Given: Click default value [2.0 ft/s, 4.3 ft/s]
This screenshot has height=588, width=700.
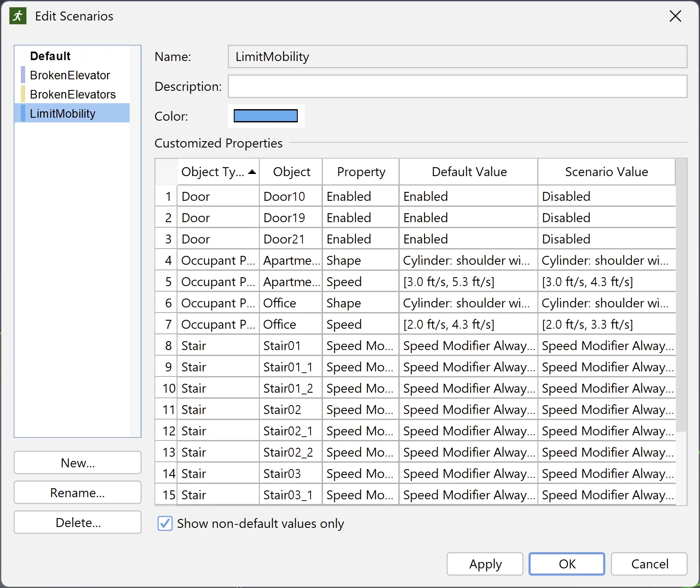Looking at the screenshot, I should click(468, 324).
